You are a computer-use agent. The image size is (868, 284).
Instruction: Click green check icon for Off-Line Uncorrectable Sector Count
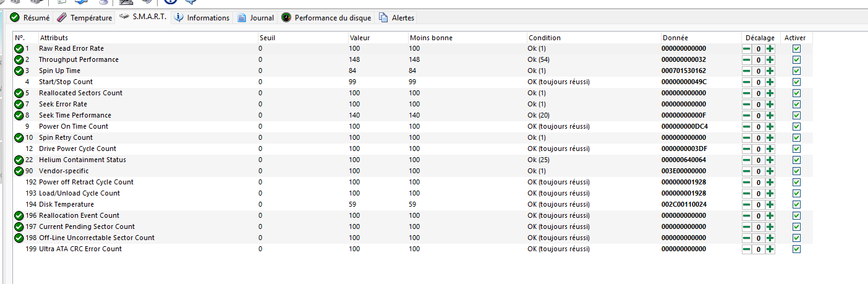click(19, 238)
